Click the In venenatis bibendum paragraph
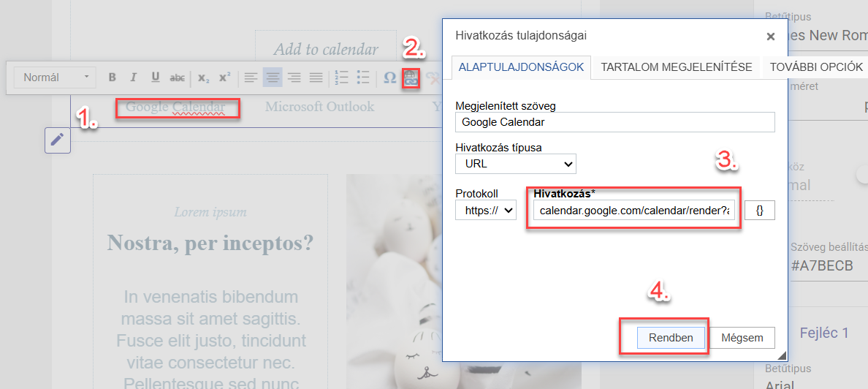 click(x=210, y=340)
